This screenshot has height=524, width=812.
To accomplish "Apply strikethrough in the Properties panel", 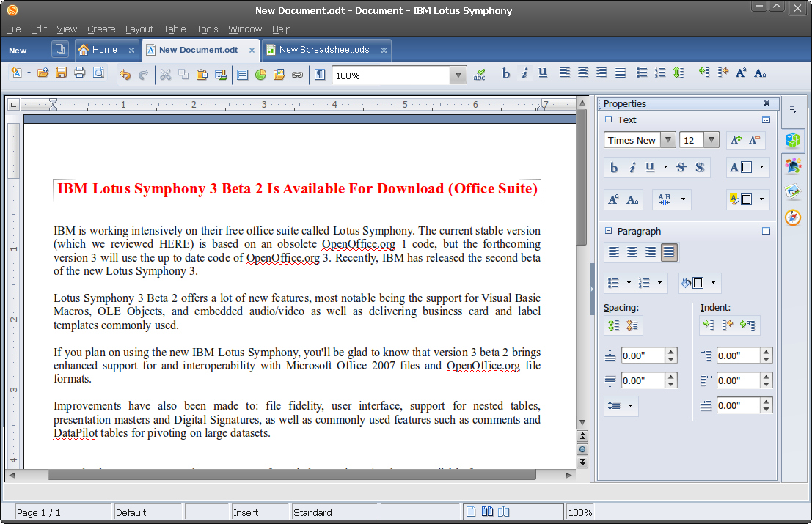I will (681, 167).
